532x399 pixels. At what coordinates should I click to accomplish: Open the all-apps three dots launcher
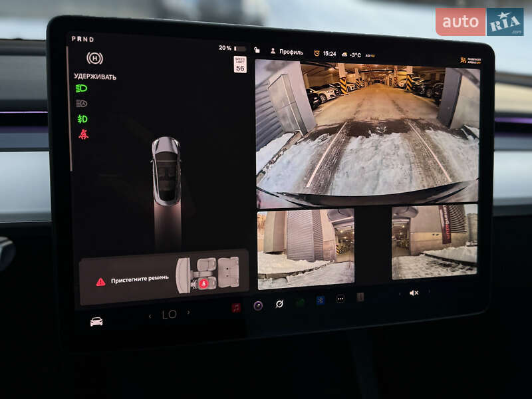(x=340, y=299)
